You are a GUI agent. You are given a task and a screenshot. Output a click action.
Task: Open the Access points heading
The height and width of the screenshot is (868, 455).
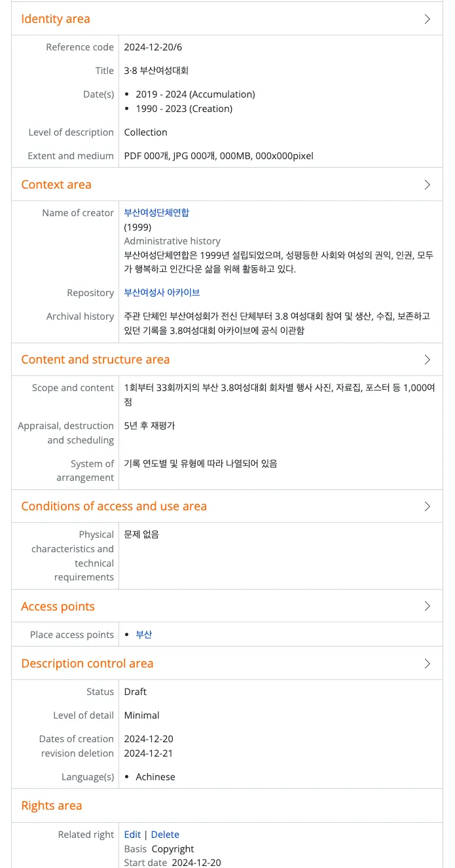click(58, 607)
